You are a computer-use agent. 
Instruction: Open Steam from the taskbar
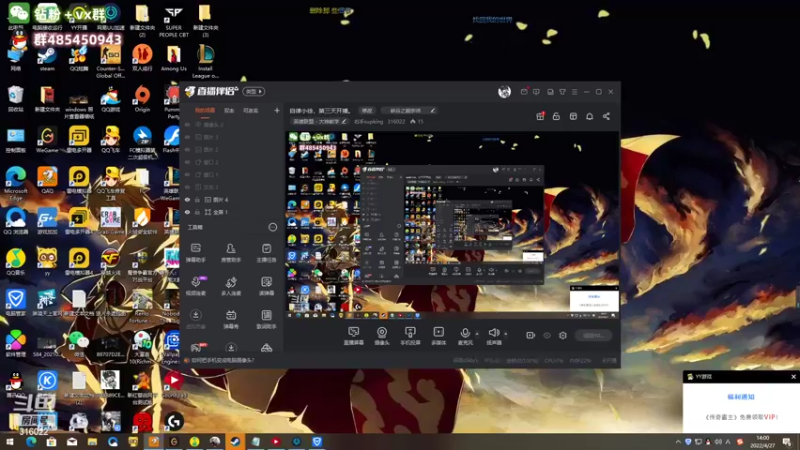(x=235, y=442)
